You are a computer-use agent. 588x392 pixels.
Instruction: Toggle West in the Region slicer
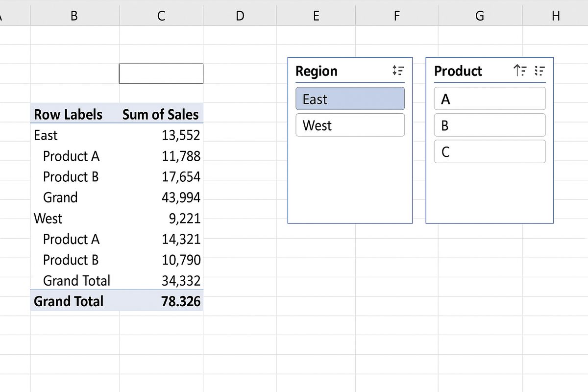click(350, 125)
